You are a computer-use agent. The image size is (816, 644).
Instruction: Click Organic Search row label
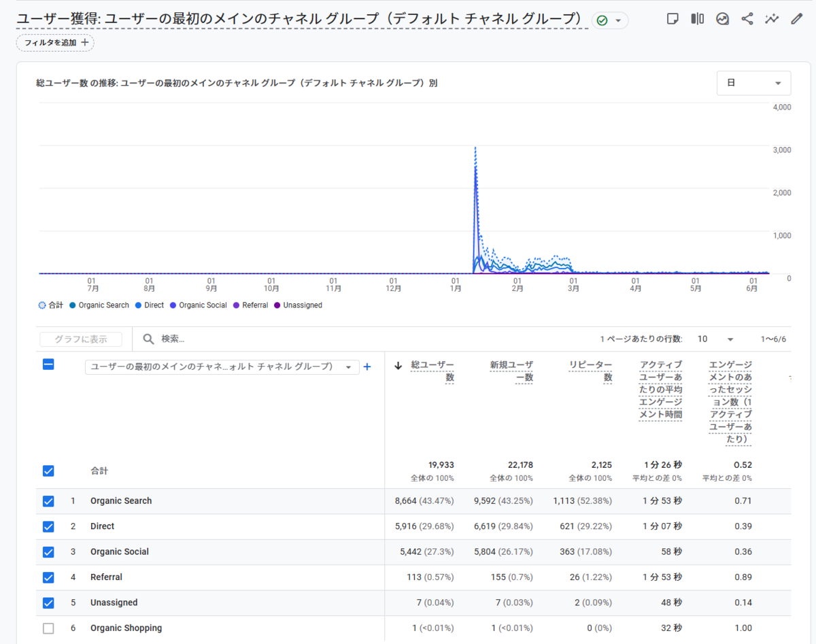121,501
